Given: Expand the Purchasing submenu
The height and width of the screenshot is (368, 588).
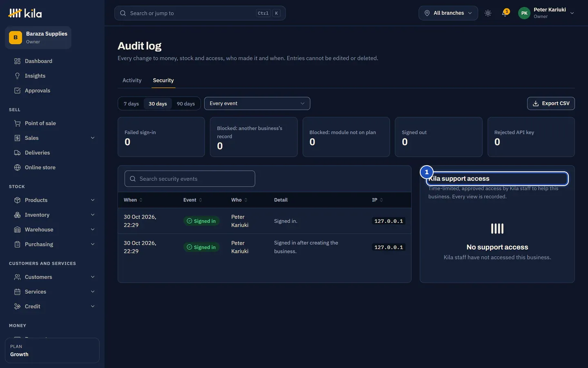Looking at the screenshot, I should pos(93,244).
